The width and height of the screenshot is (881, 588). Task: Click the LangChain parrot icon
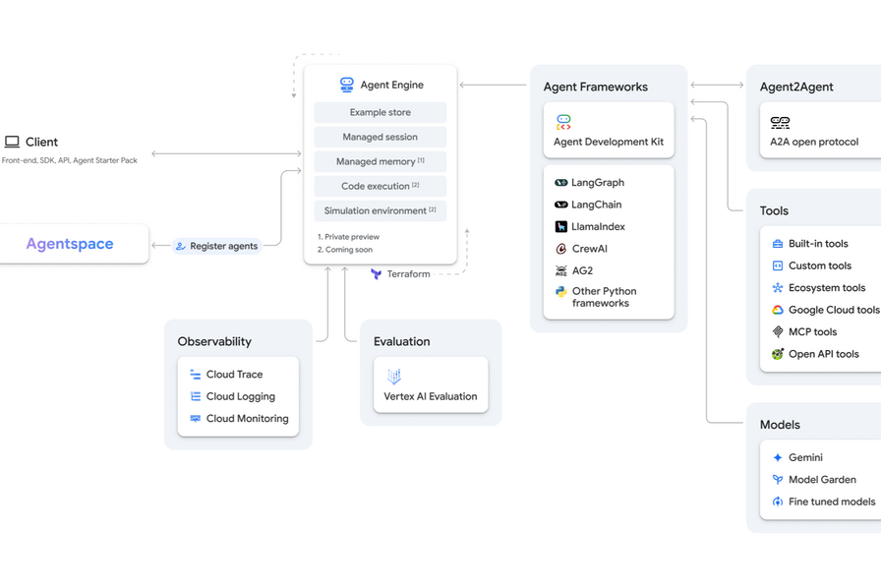click(559, 205)
